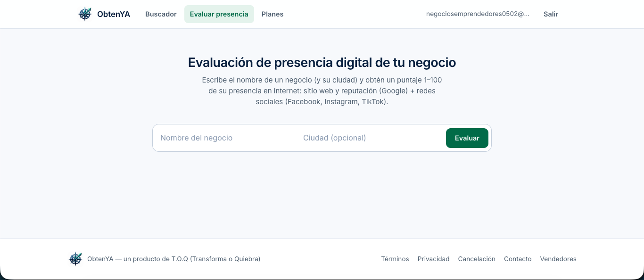Focus the Ciudad (opcional) field

pyautogui.click(x=371, y=138)
